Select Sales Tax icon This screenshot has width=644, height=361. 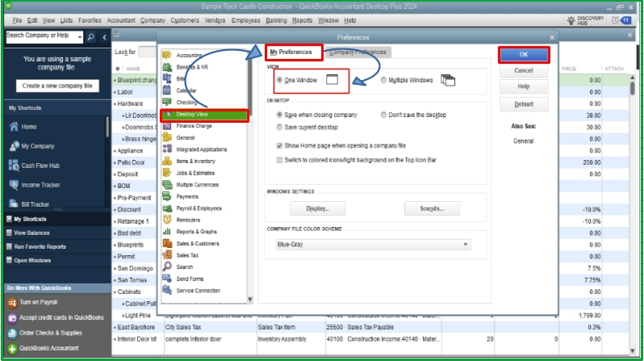[x=167, y=255]
